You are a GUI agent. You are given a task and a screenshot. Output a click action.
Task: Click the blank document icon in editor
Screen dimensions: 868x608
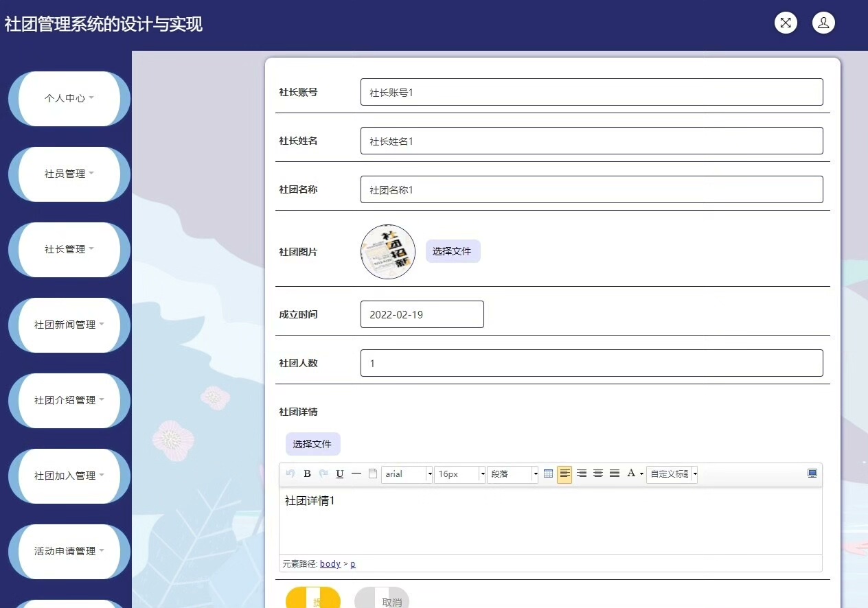pyautogui.click(x=373, y=473)
